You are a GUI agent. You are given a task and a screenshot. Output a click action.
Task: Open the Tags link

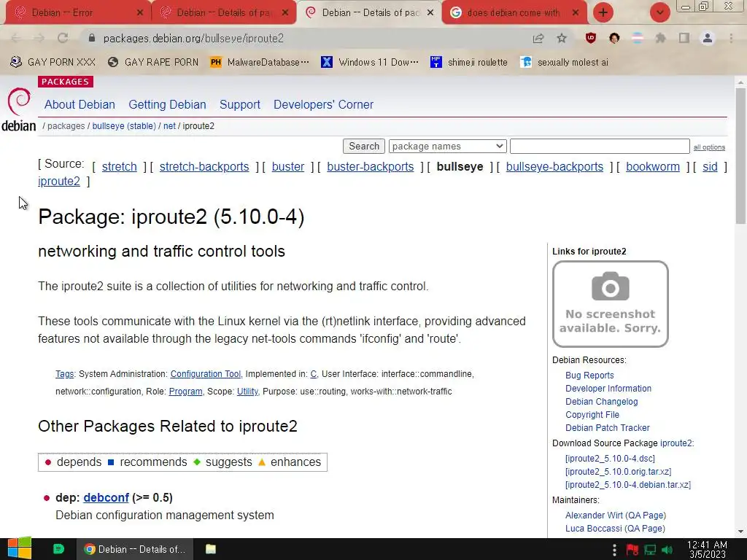(64, 374)
